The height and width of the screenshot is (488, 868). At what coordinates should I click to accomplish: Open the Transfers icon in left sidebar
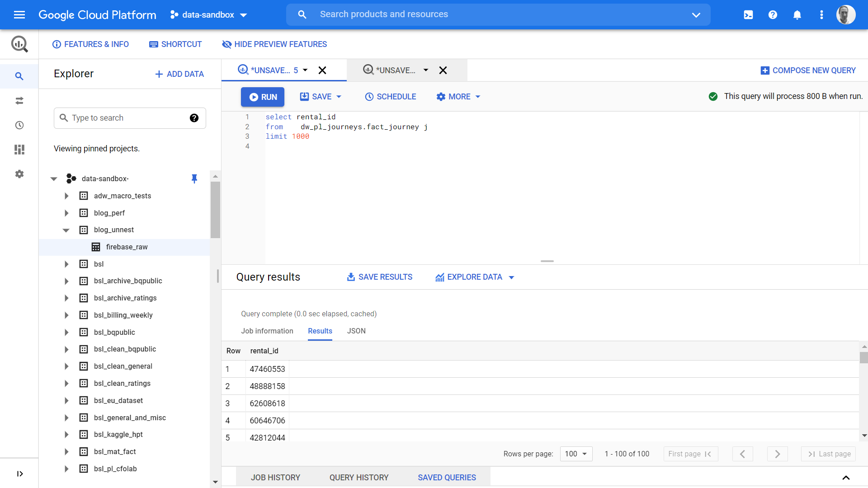point(19,101)
